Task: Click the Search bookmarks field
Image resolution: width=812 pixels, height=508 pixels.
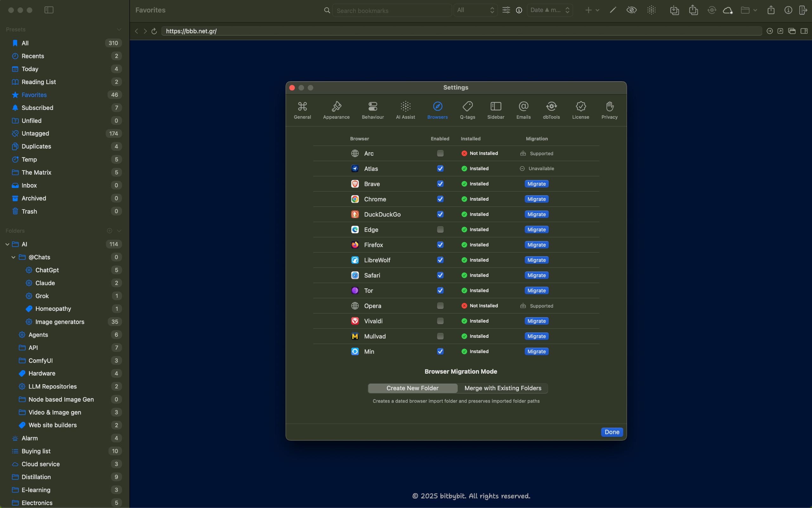Action: pyautogui.click(x=392, y=10)
